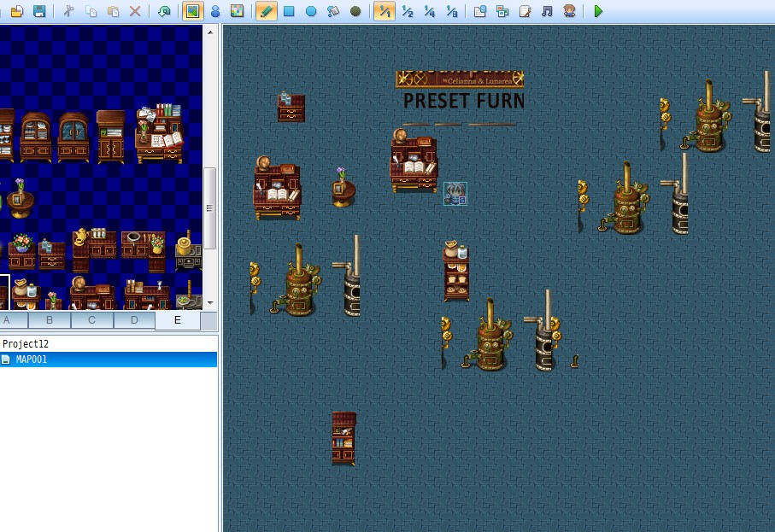Pick the round table with flower vase tile
The width and height of the screenshot is (775, 532).
(20, 199)
